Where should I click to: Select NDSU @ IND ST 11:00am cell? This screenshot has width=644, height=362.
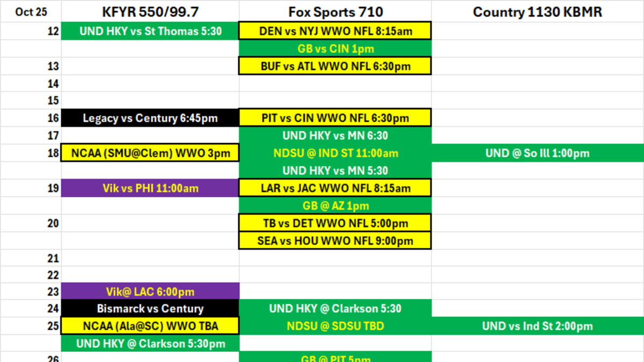(x=335, y=153)
